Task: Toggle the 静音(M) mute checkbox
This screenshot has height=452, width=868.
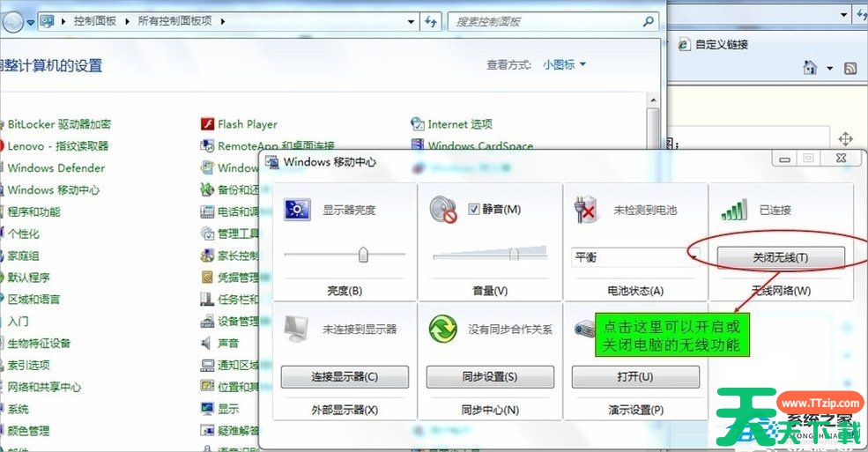Action: click(474, 210)
